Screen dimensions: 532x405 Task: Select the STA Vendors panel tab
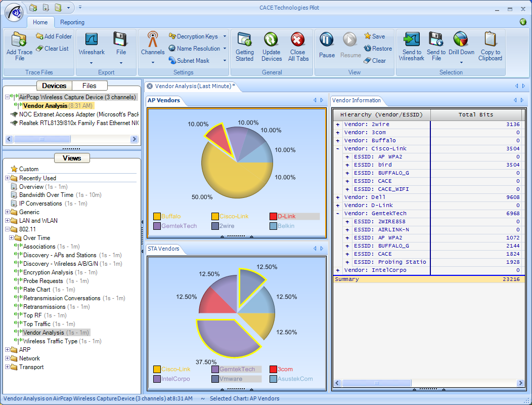tap(163, 249)
